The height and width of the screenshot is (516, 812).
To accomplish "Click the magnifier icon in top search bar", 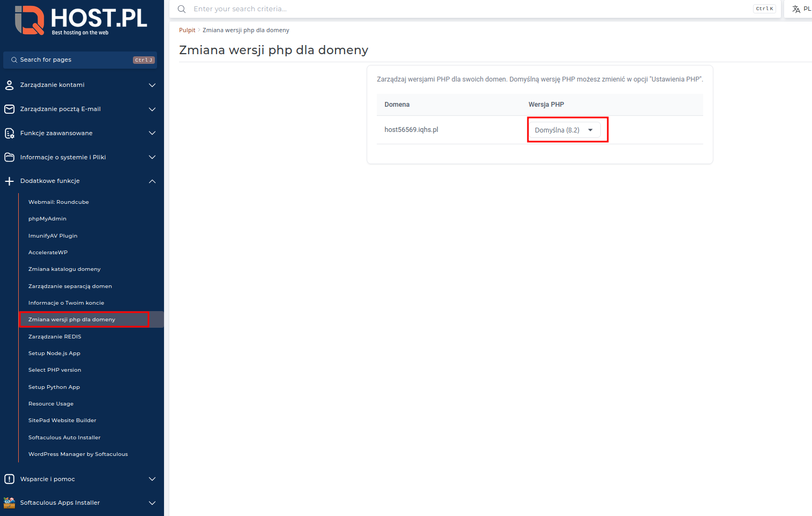I will click(x=181, y=9).
